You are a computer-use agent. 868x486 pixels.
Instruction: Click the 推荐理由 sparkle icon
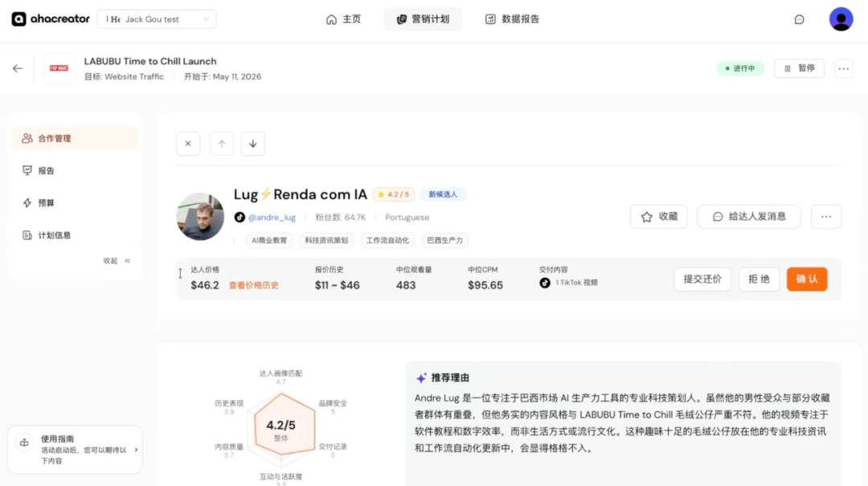click(421, 378)
